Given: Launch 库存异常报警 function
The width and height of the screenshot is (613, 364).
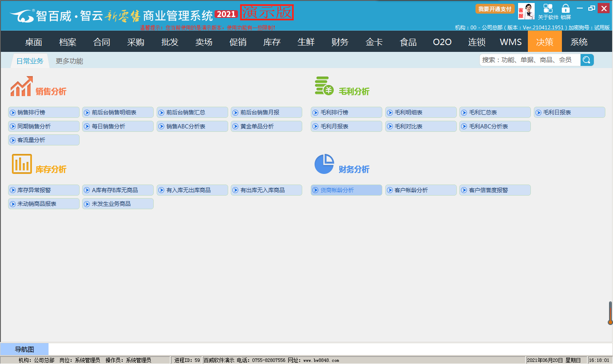Looking at the screenshot, I should pyautogui.click(x=44, y=190).
